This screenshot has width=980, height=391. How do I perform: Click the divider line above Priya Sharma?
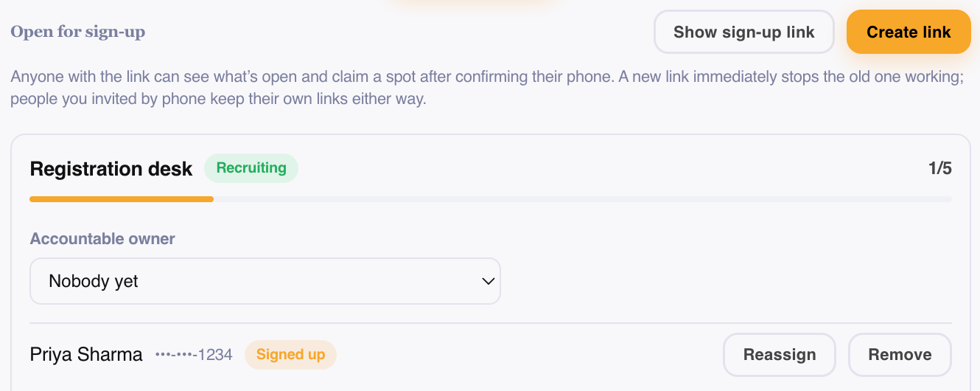[491, 323]
